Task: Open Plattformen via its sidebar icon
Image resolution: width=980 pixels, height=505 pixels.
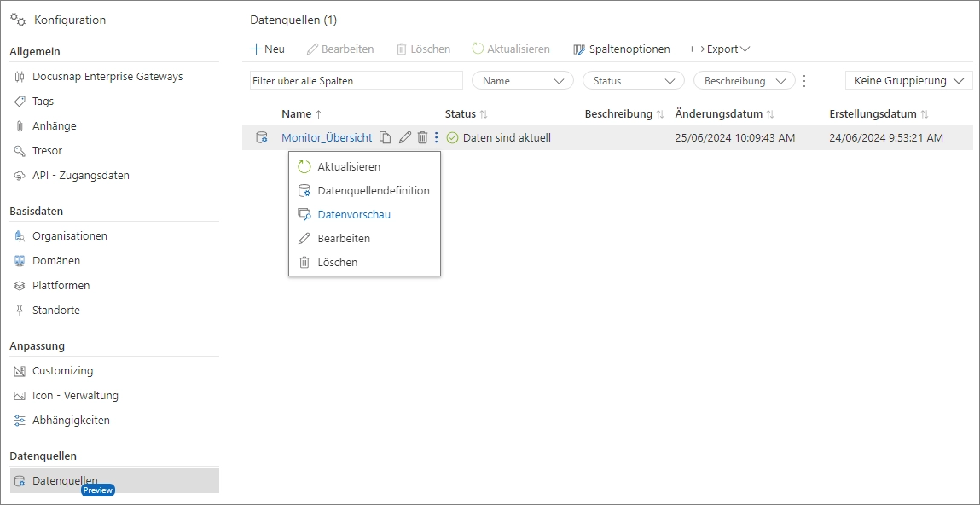Action: [18, 285]
